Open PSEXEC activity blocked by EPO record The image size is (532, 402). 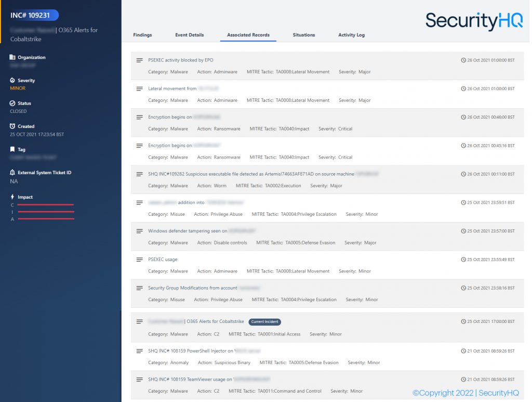pyautogui.click(x=180, y=60)
